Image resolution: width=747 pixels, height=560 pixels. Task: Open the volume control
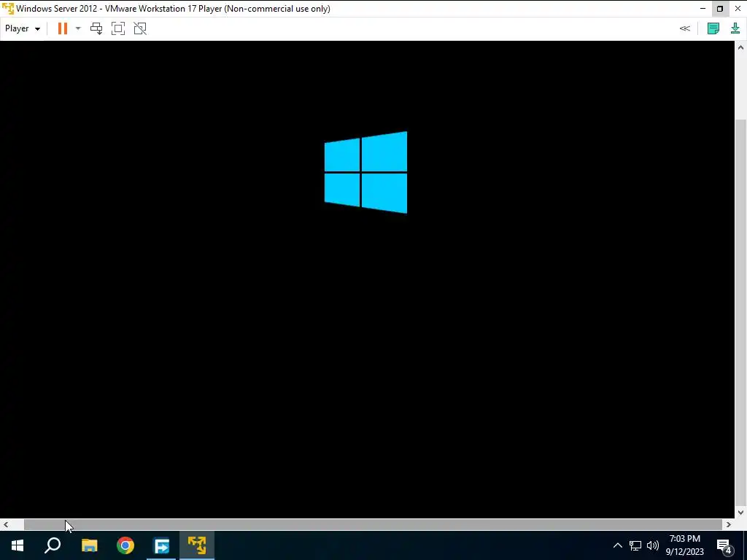tap(653, 545)
